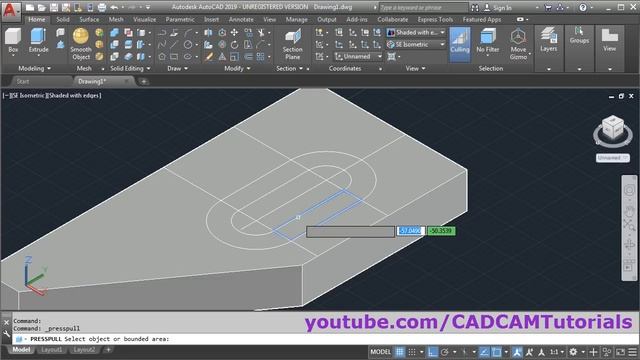Click the ViewCube in the viewport
Screen dimensions: 640x360
coord(613,128)
